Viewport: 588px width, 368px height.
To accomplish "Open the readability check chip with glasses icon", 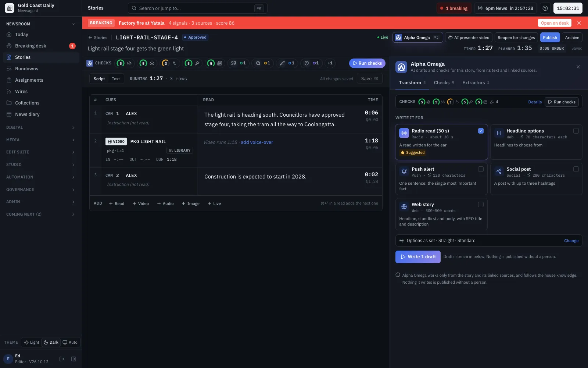I will [147, 63].
